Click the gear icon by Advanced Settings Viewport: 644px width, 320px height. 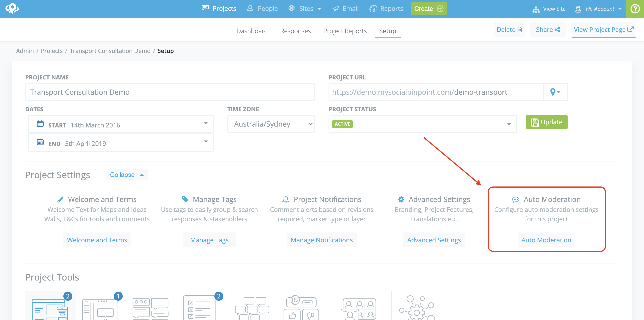click(401, 199)
